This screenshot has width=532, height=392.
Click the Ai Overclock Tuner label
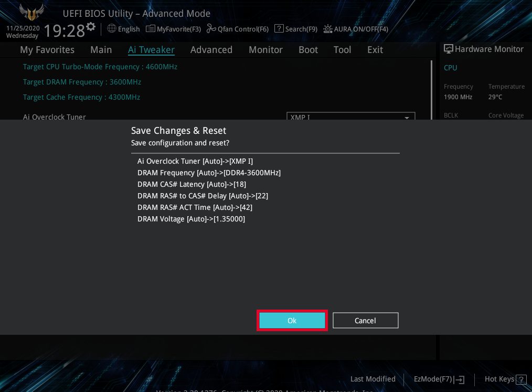[x=54, y=116]
